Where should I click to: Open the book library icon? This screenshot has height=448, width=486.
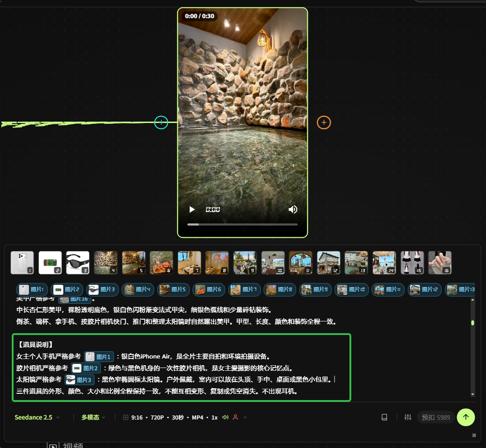coord(384,417)
